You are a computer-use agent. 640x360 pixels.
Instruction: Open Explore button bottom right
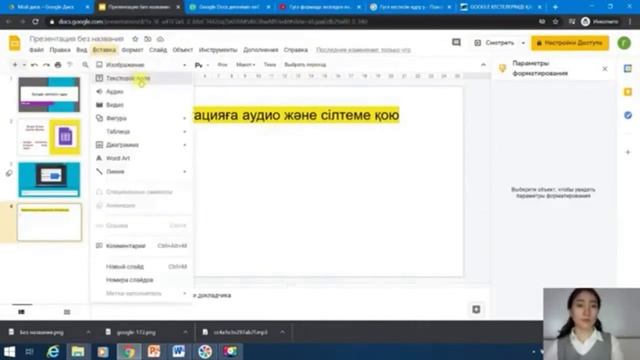click(x=476, y=309)
